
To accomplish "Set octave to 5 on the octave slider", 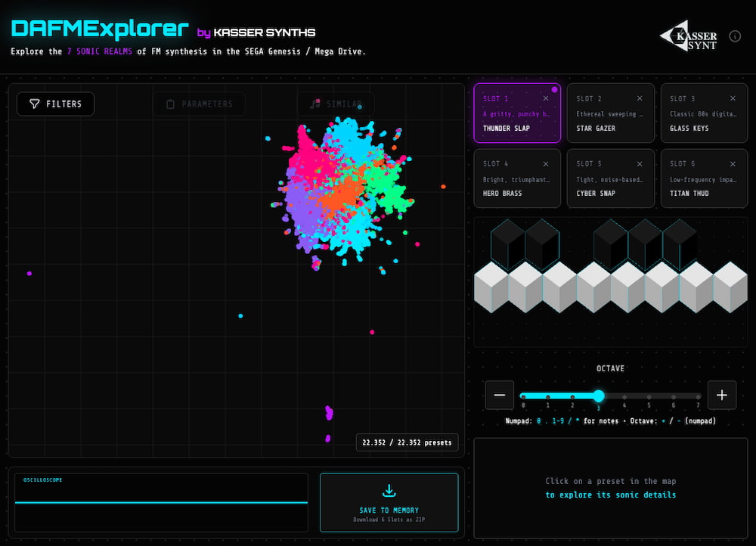I will (647, 396).
